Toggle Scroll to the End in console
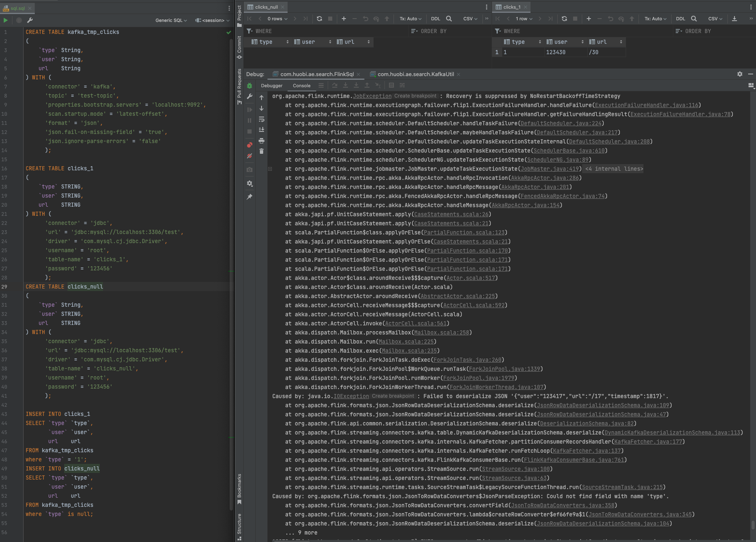756x542 pixels. tap(262, 130)
